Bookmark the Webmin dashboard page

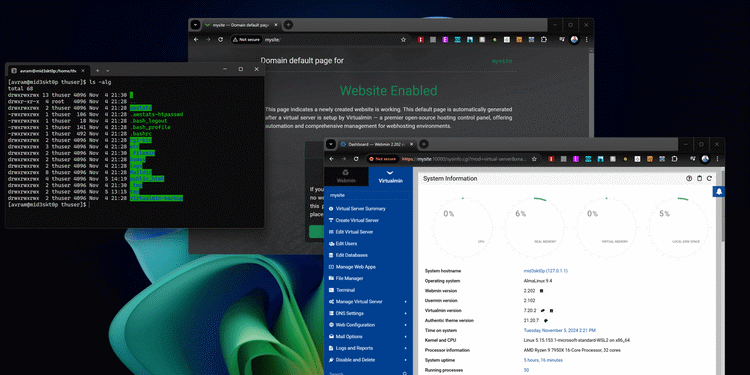click(x=534, y=159)
